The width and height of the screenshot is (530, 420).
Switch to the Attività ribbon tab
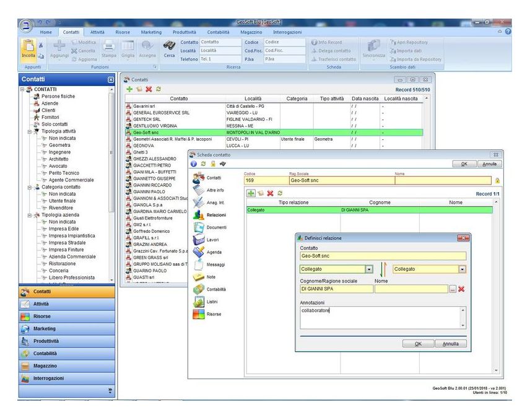pos(97,32)
